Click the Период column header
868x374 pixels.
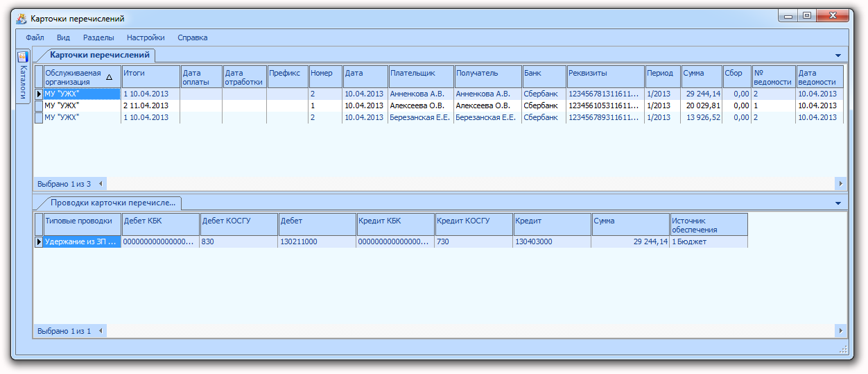tap(663, 77)
